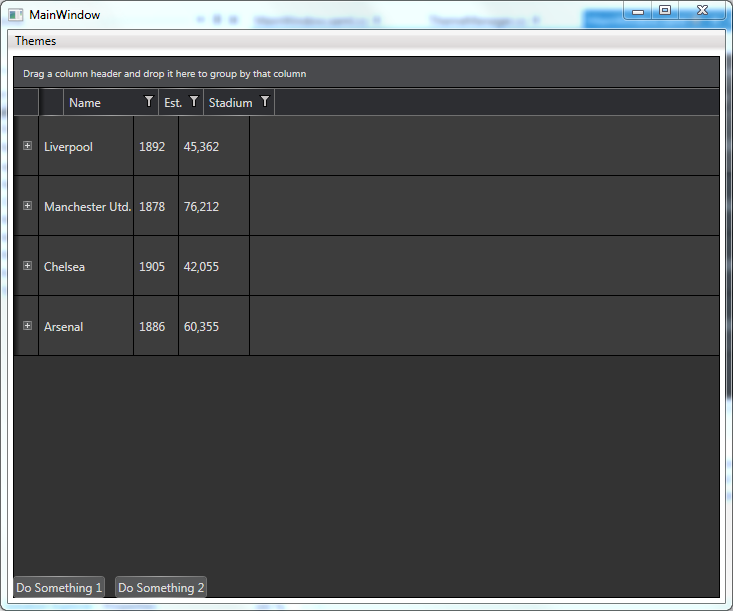The height and width of the screenshot is (611, 733).
Task: Select the Manchester Utd. name cell
Action: (x=86, y=206)
